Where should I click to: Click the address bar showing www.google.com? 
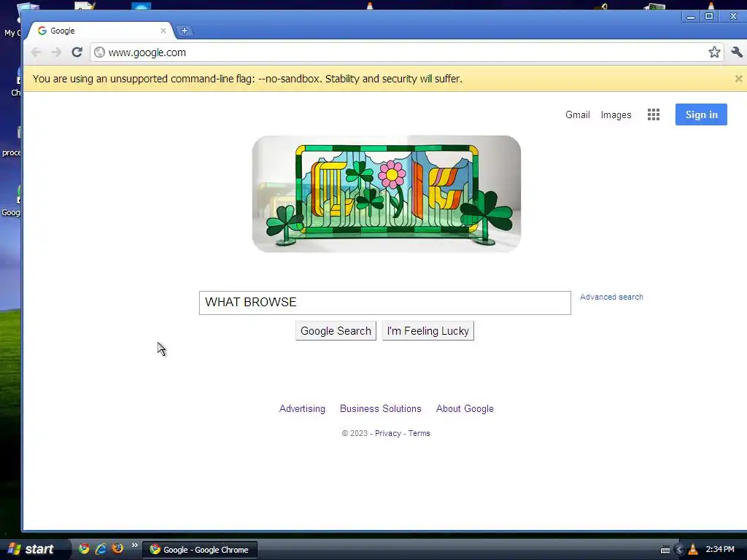click(x=406, y=52)
